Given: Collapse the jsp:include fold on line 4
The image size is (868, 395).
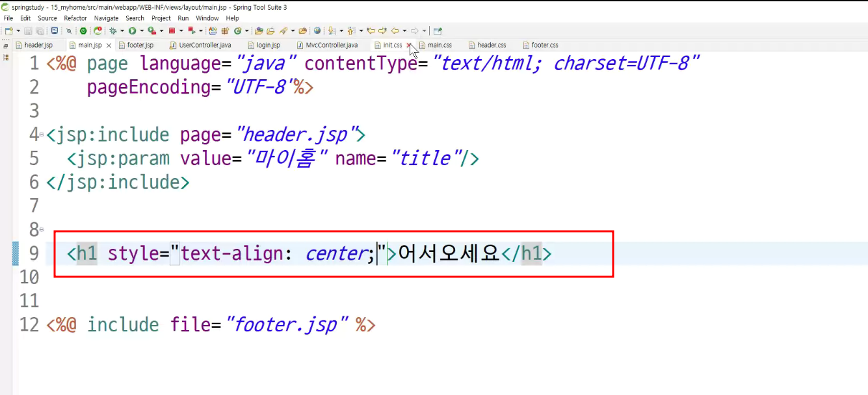Looking at the screenshot, I should pyautogui.click(x=42, y=134).
